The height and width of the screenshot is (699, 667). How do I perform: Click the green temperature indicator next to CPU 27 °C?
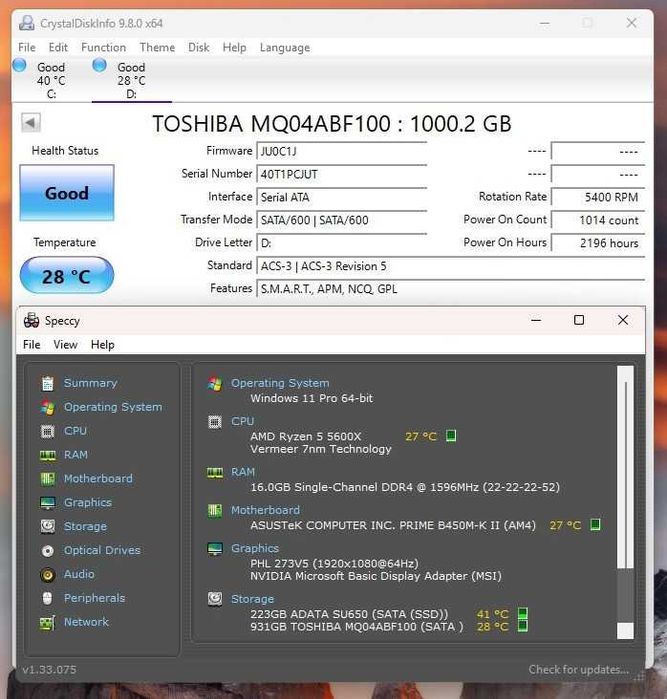coord(451,436)
